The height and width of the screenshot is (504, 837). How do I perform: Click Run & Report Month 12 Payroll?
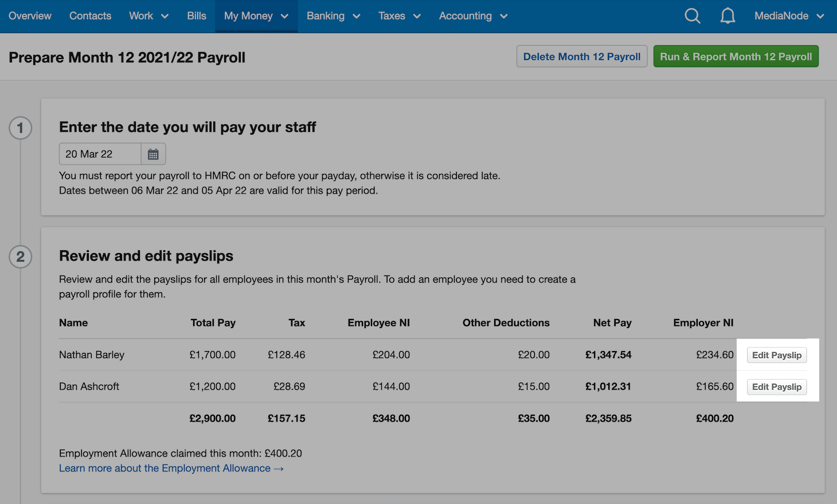tap(736, 57)
